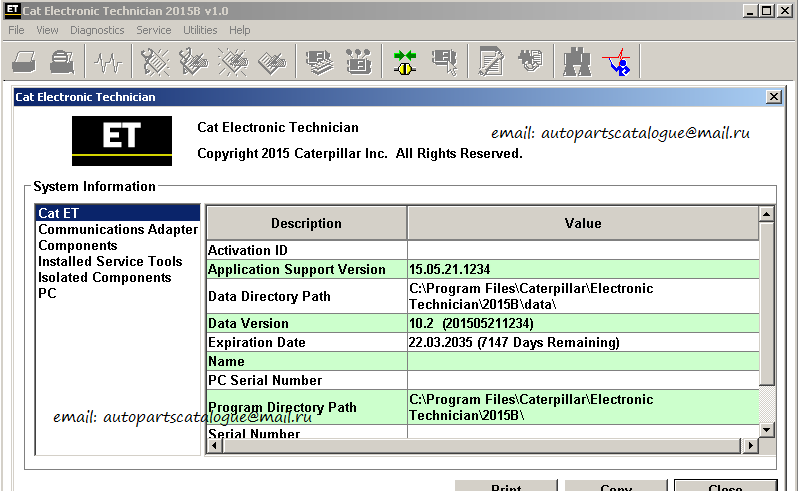Click the Print button
The image size is (798, 491).
506,485
